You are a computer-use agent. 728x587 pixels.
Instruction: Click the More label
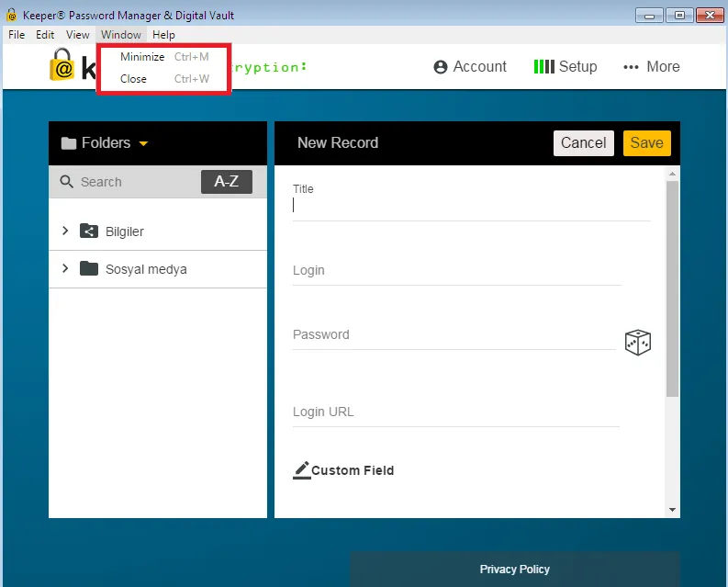(x=663, y=66)
